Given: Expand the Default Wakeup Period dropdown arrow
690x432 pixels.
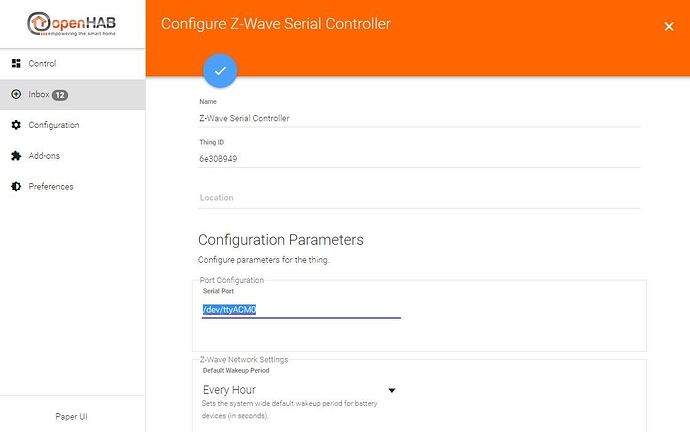Looking at the screenshot, I should tap(392, 390).
